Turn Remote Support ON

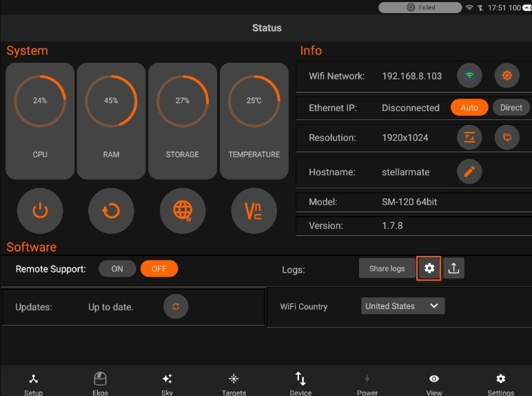117,268
